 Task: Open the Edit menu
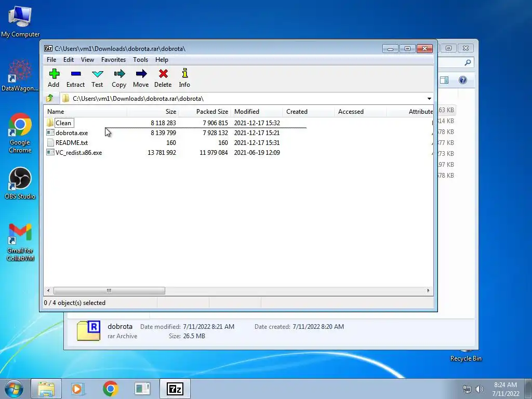[x=69, y=60]
